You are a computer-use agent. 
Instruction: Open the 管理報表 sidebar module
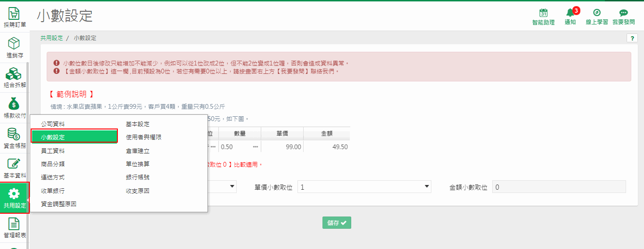point(14,228)
